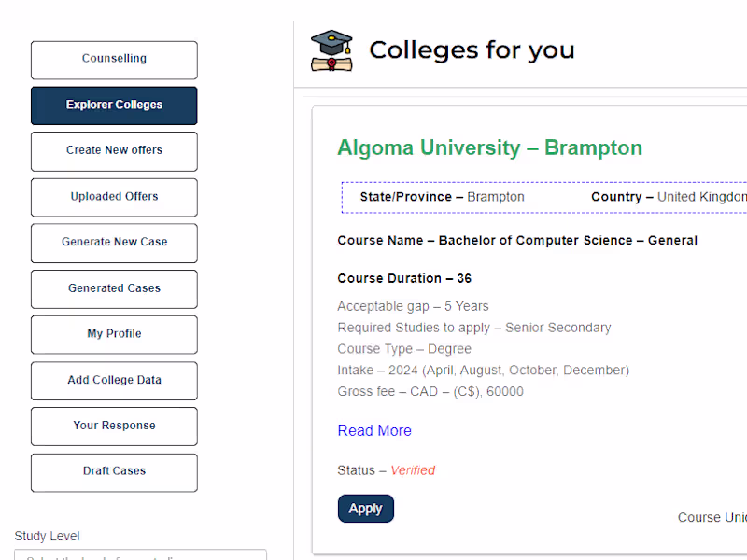Screen dimensions: 747x560
Task: Click the Colleges for you heading
Action: pyautogui.click(x=472, y=50)
